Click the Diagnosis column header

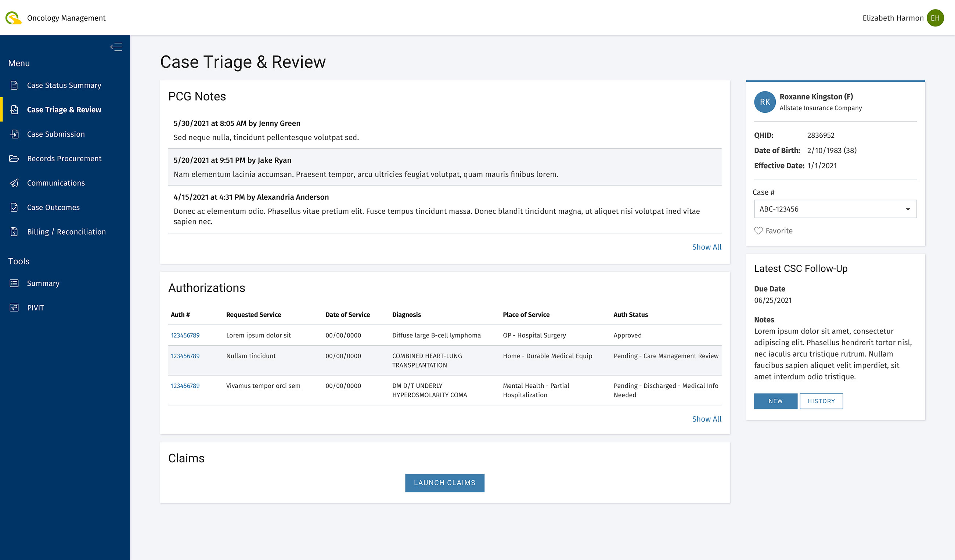click(406, 314)
